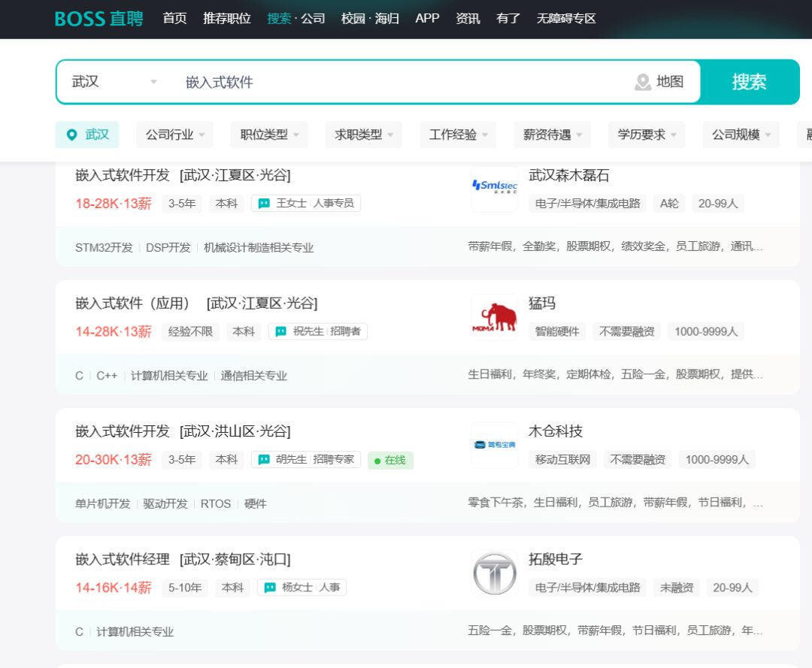The image size is (812, 668).
Task: Click the chat icon next to 祝先生
Action: coord(281,331)
